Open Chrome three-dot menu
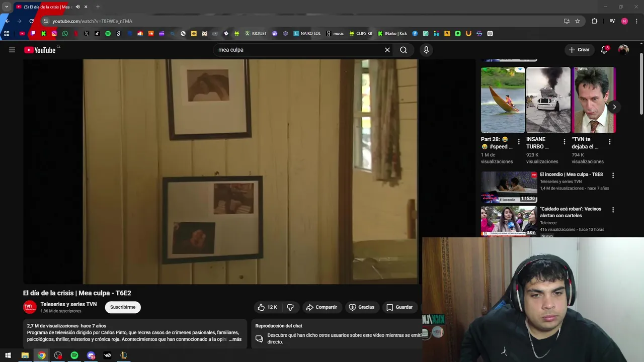The image size is (644, 362). point(637,21)
